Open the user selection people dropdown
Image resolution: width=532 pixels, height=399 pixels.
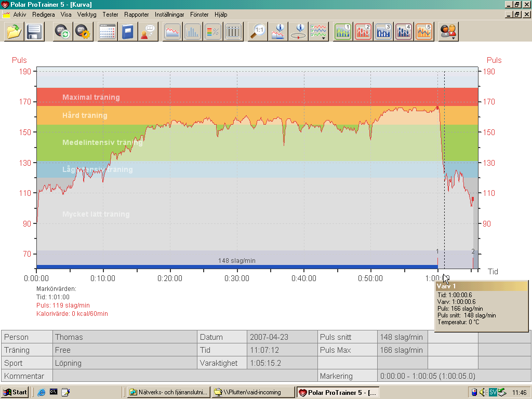[448, 32]
